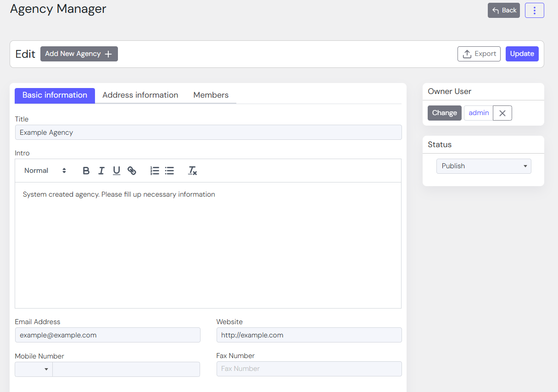Open the Normal heading style dropdown
The image size is (558, 392).
point(45,171)
